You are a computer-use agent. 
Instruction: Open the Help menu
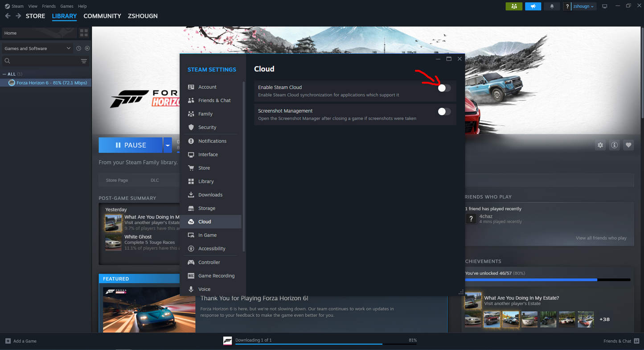point(82,6)
